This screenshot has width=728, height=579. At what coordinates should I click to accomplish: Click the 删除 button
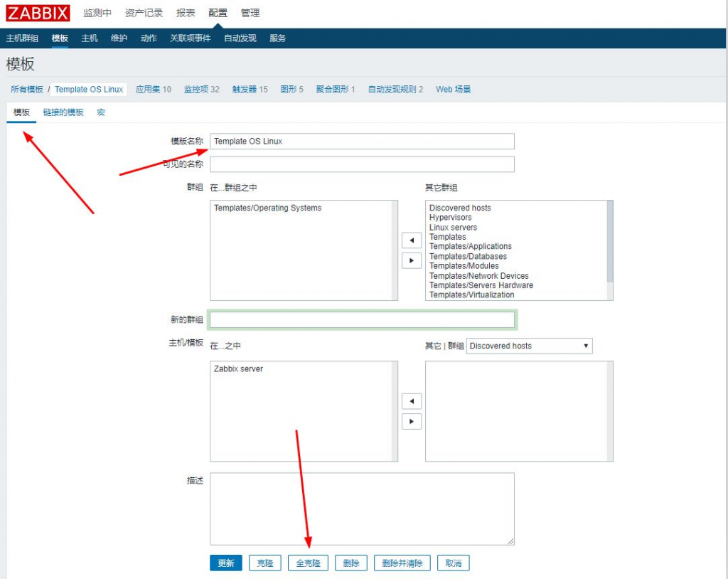(x=351, y=563)
